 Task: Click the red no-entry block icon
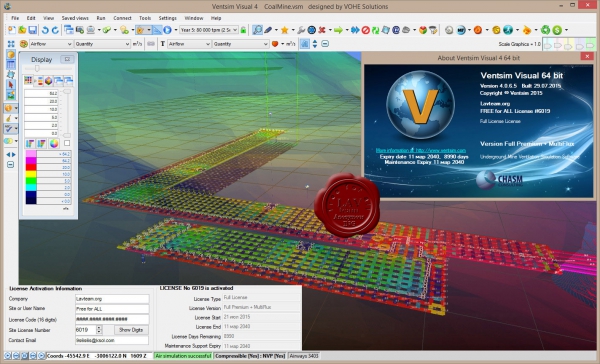(x=365, y=30)
